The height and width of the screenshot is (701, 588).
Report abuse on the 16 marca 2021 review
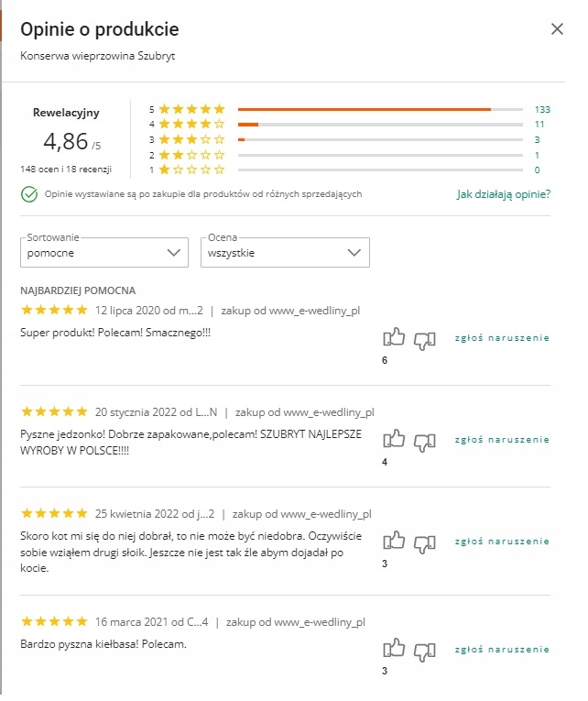click(x=502, y=650)
